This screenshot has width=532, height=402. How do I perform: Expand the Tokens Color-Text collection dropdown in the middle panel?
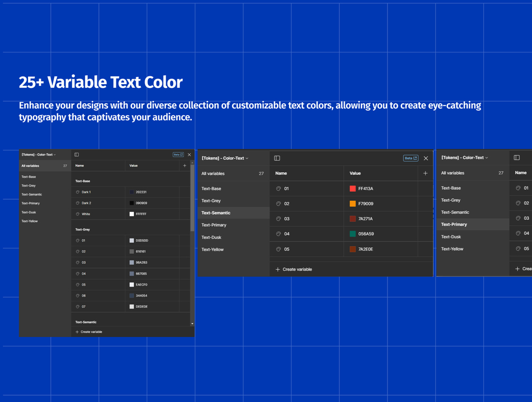pos(225,158)
